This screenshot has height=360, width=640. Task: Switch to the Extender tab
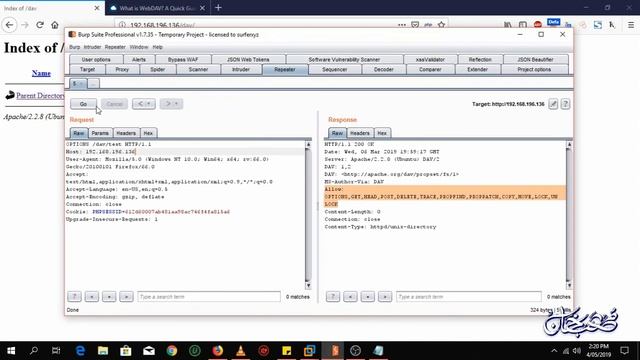click(478, 69)
